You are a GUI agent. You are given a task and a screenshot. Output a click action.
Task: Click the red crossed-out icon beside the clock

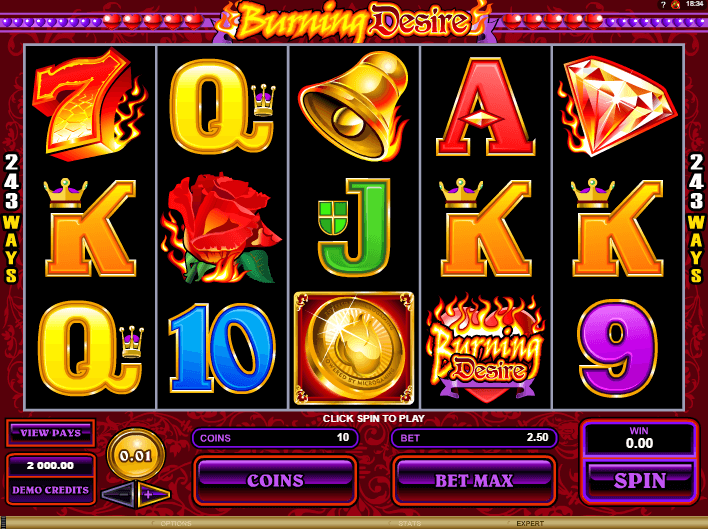pyautogui.click(x=676, y=5)
